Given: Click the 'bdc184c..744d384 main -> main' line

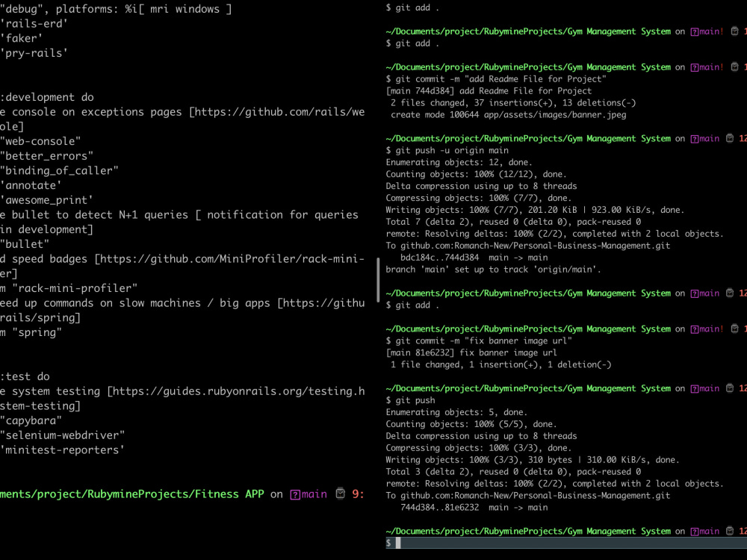Looking at the screenshot, I should point(474,258).
